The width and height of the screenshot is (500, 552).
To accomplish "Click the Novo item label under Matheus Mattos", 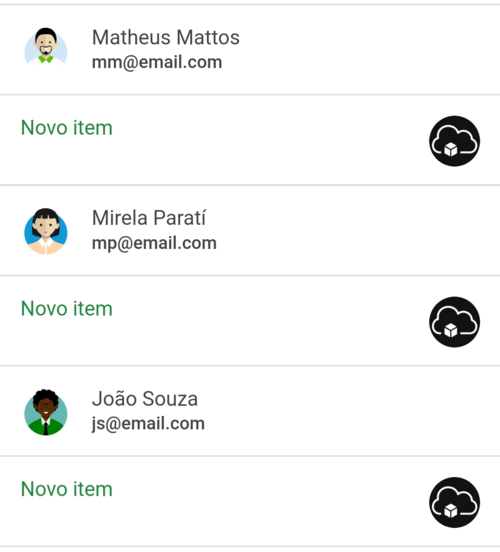I will 67,127.
